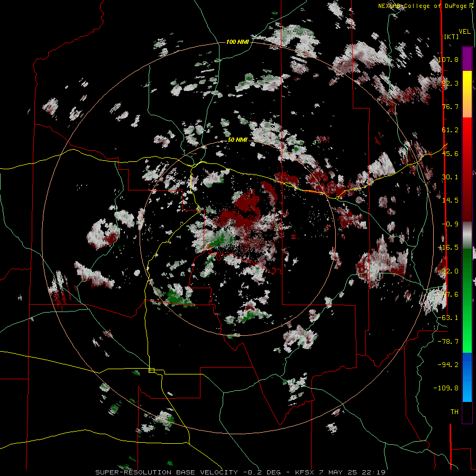This screenshot has width=476, height=476.
Task: Select the 30.1 legend value
Action: click(450, 177)
